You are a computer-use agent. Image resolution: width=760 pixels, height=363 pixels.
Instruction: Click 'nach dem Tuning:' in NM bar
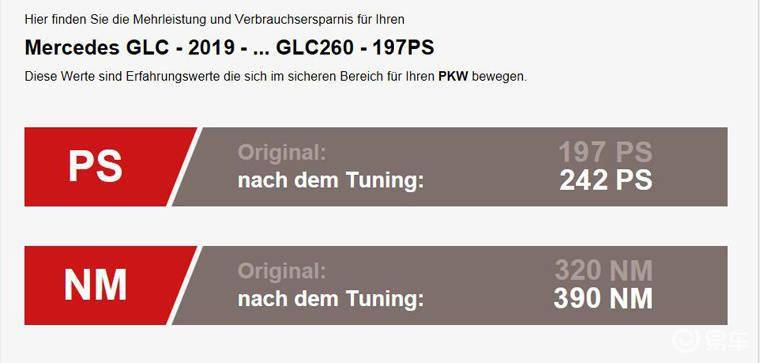(331, 300)
